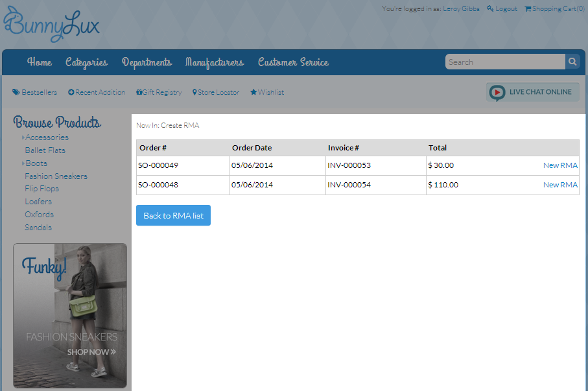Open the Departments menu

pyautogui.click(x=147, y=62)
